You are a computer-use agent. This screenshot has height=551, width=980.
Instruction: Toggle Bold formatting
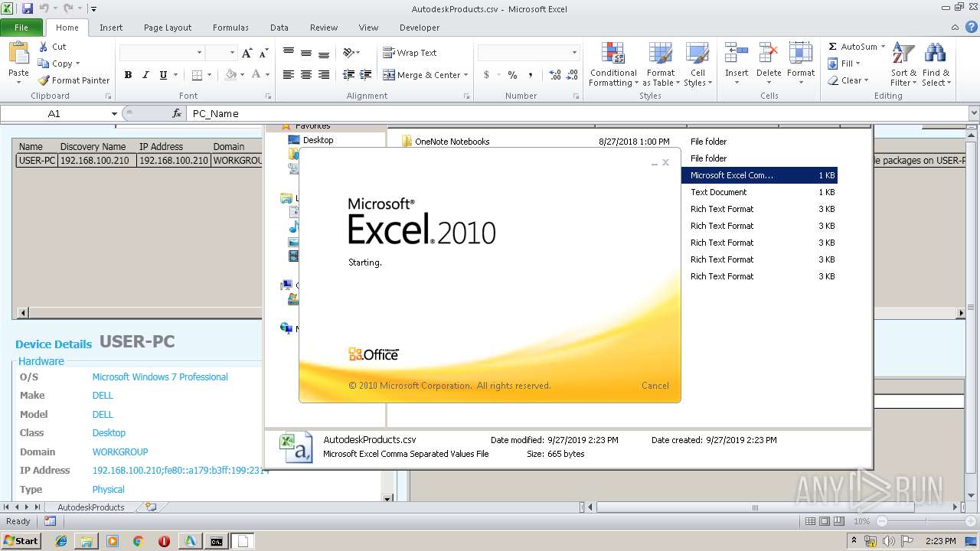(128, 75)
